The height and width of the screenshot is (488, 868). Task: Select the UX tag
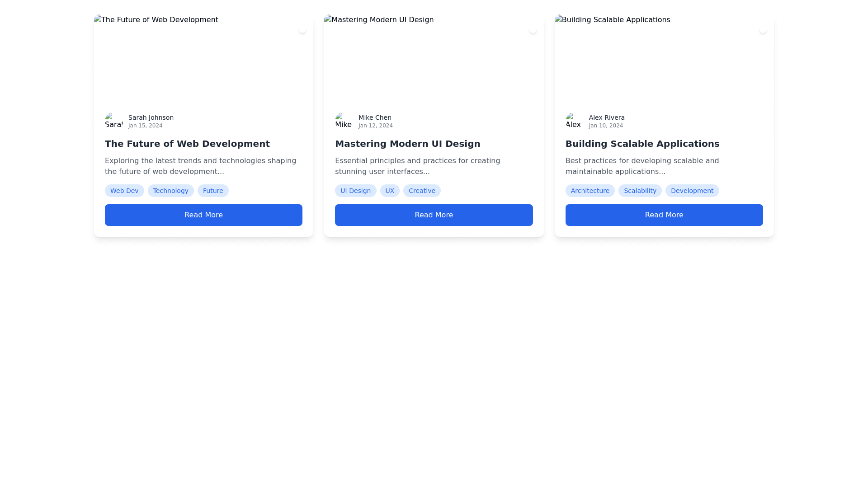390,191
